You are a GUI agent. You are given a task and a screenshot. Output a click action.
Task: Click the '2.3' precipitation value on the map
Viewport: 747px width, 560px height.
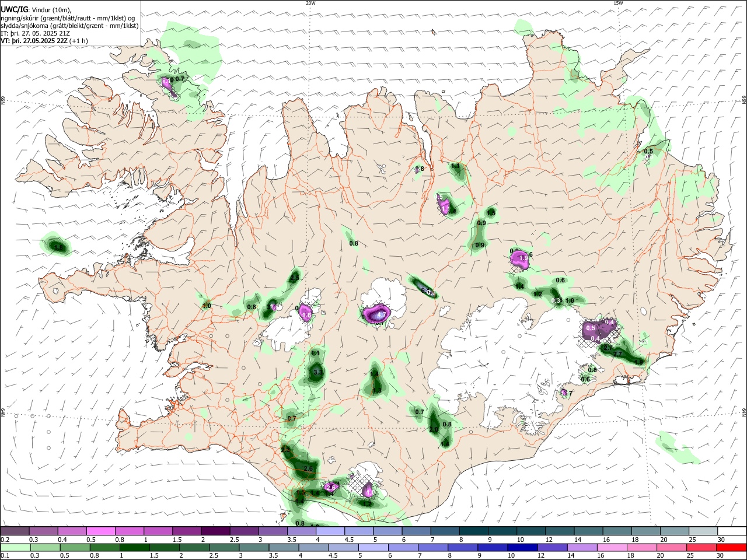(285, 450)
